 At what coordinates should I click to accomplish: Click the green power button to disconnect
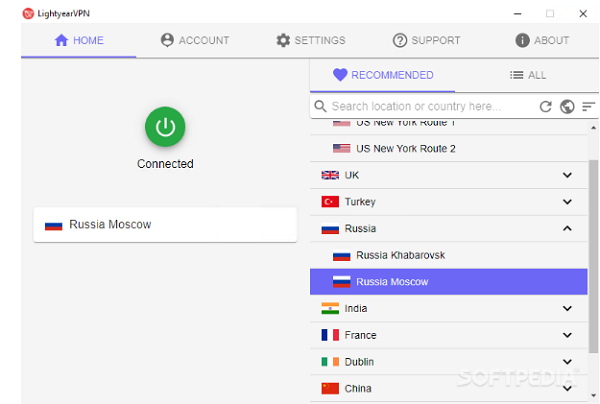tap(165, 127)
